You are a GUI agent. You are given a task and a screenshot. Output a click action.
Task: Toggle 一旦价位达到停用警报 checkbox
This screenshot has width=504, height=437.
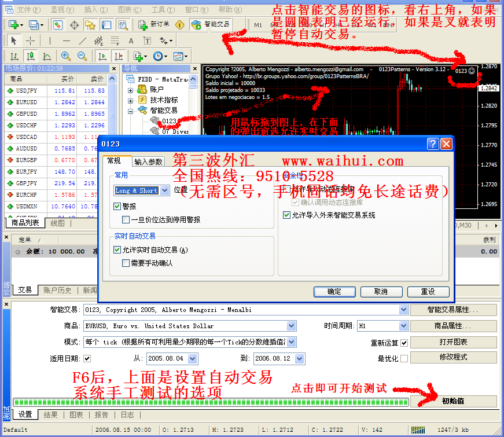pyautogui.click(x=126, y=219)
